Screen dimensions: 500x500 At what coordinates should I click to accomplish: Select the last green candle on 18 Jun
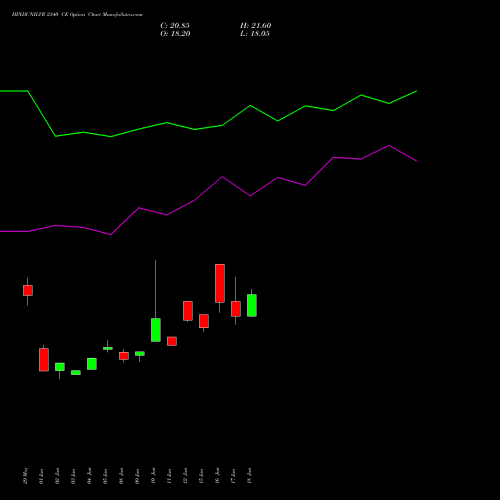pos(252,305)
